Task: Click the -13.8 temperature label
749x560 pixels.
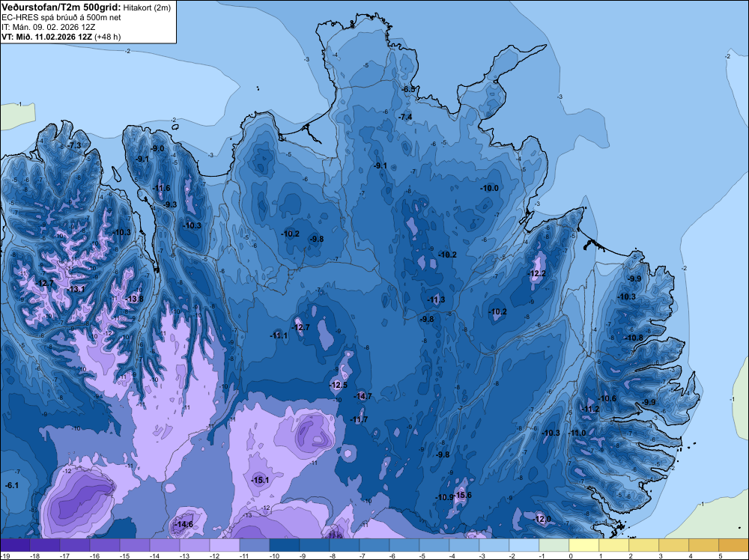Action: click(135, 299)
